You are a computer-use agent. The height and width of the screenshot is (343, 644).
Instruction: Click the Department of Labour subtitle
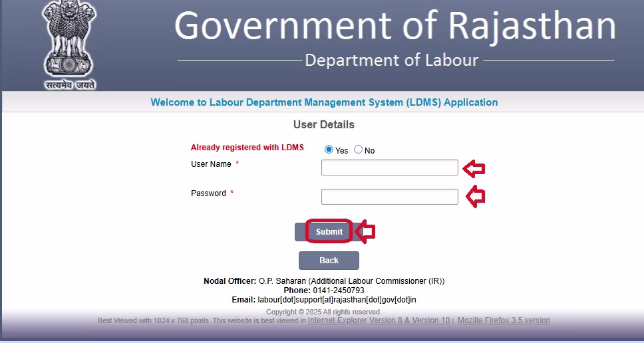coord(391,60)
